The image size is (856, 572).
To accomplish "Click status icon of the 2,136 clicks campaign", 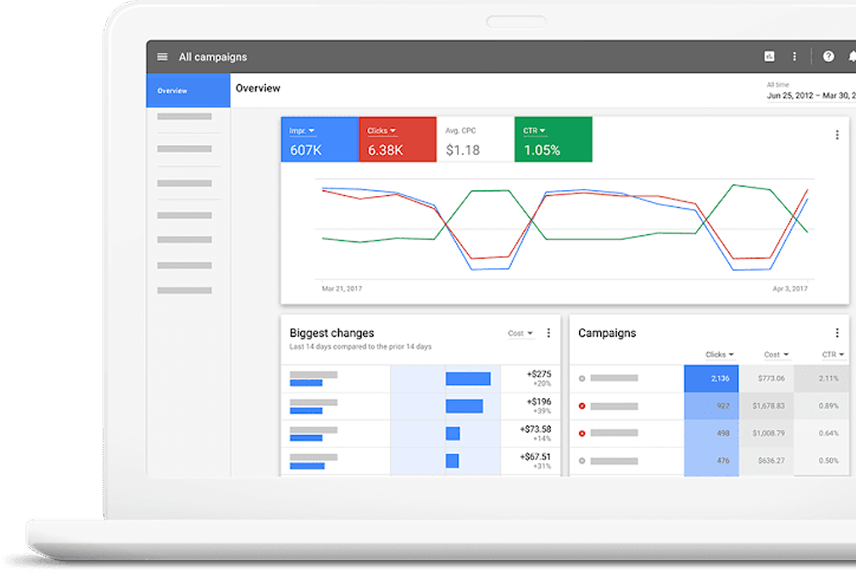I will (x=582, y=378).
